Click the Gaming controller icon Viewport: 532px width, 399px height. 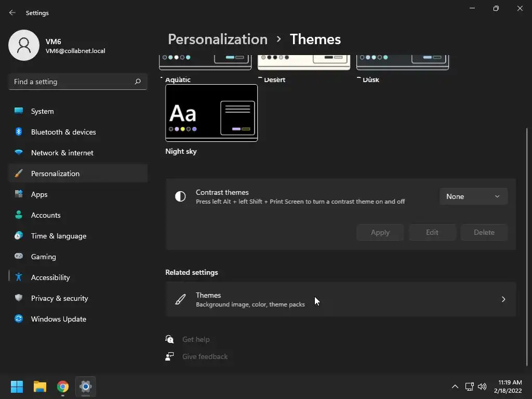point(19,257)
